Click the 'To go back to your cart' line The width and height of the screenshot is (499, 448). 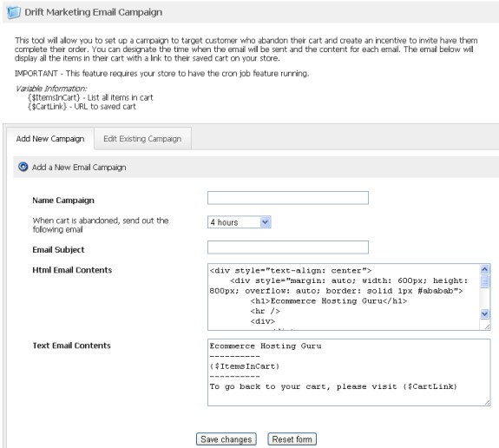333,386
